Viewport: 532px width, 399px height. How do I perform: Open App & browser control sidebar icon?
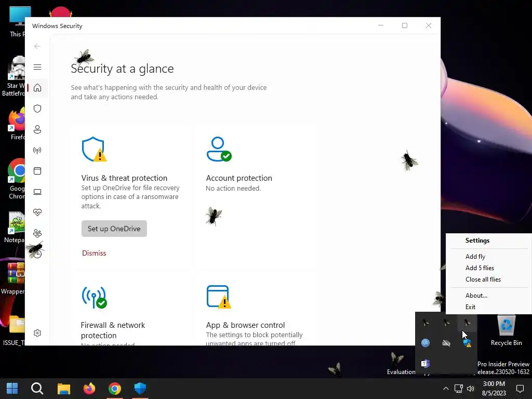click(x=37, y=171)
